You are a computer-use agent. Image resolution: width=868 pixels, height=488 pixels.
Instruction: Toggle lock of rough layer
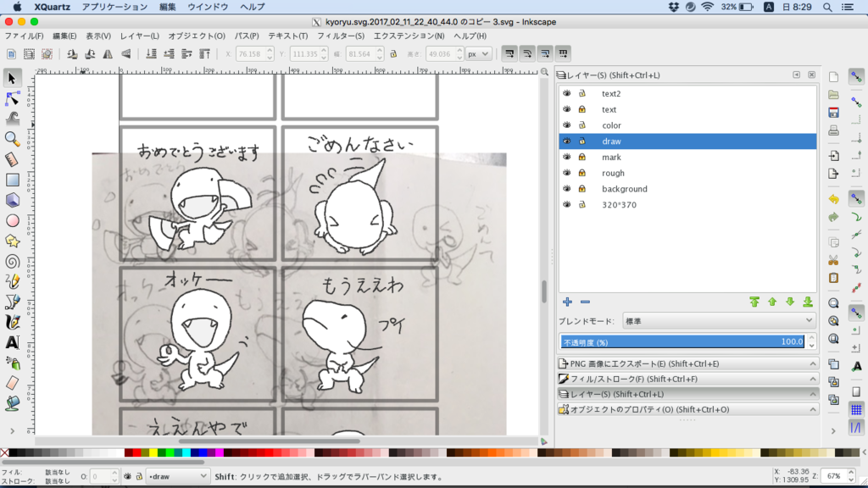point(581,173)
